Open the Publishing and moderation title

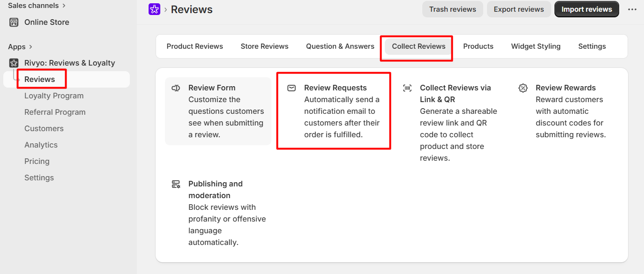[215, 190]
